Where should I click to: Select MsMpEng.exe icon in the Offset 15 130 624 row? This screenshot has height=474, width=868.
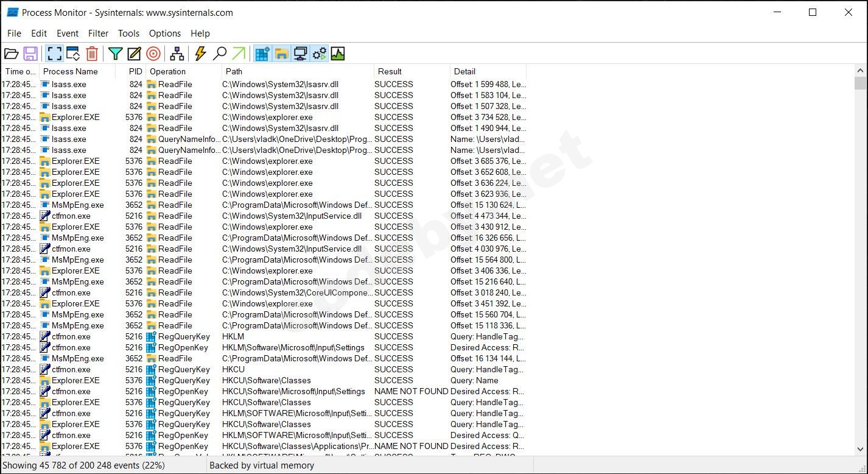[45, 205]
